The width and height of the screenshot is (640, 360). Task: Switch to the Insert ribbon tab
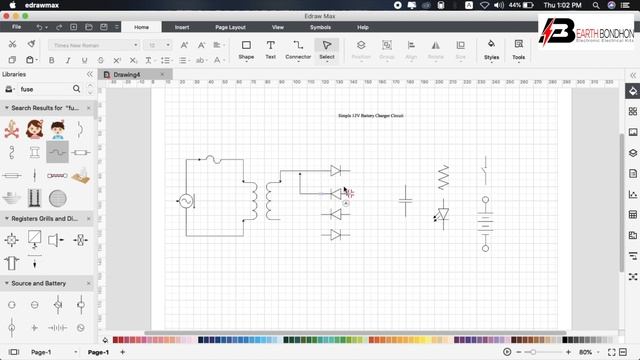click(x=182, y=27)
